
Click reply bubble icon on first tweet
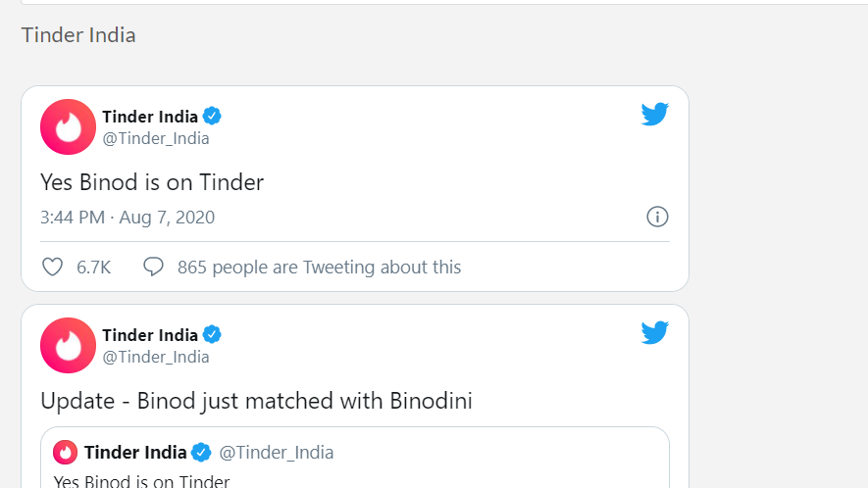(153, 267)
